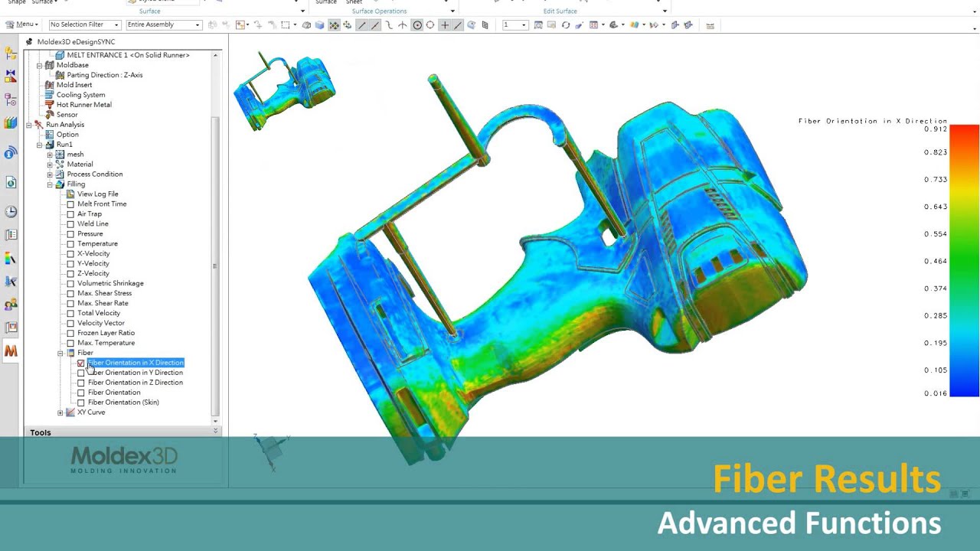Collapse the Run Analysis node
The height and width of the screenshot is (551, 980).
29,125
